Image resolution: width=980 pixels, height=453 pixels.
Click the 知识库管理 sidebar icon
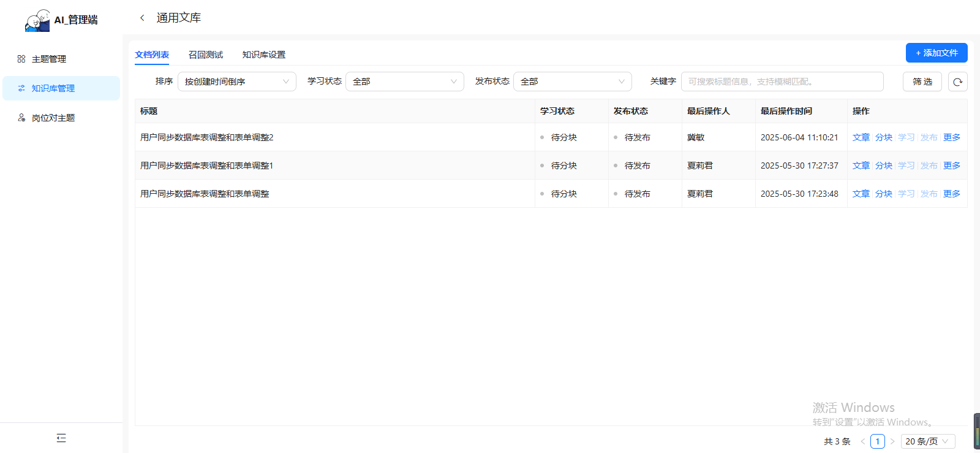[21, 88]
